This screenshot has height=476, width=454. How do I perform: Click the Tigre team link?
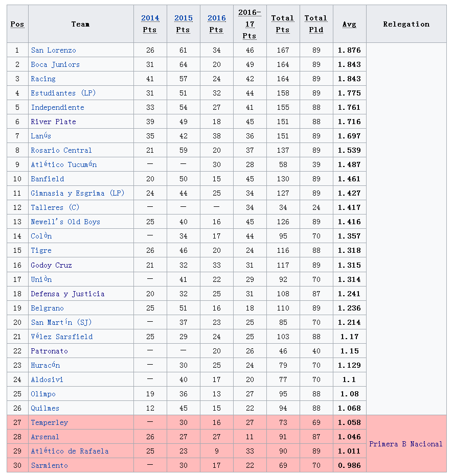tap(41, 250)
